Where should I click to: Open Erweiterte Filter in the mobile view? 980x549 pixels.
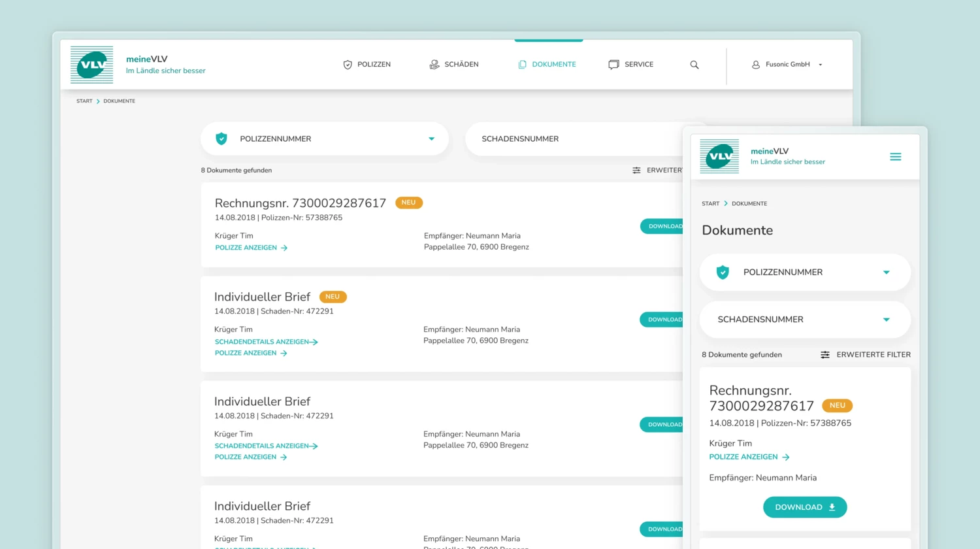pos(866,355)
